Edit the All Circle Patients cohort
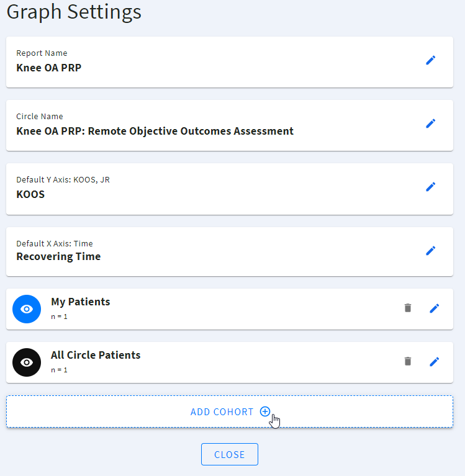Screen dimensions: 465x476 coord(435,361)
